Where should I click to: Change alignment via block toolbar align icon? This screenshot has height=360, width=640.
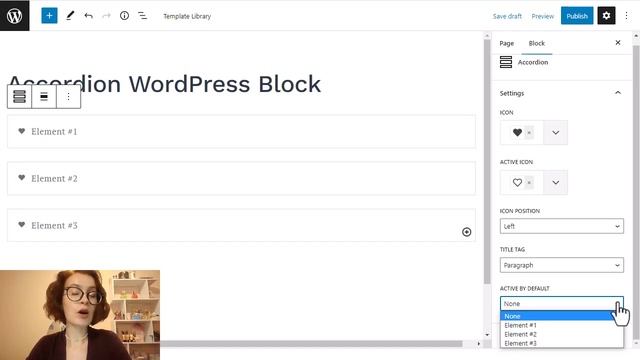pyautogui.click(x=44, y=97)
